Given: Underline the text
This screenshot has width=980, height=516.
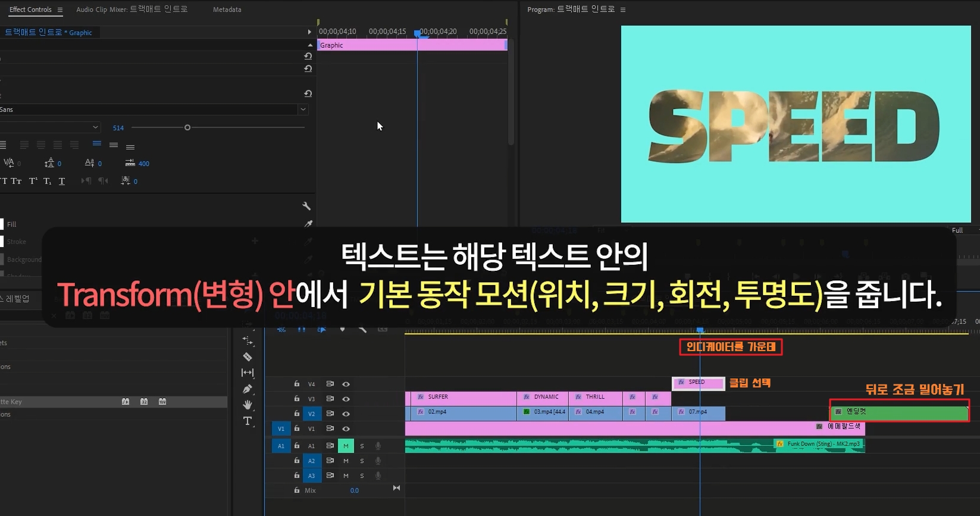Looking at the screenshot, I should (61, 181).
